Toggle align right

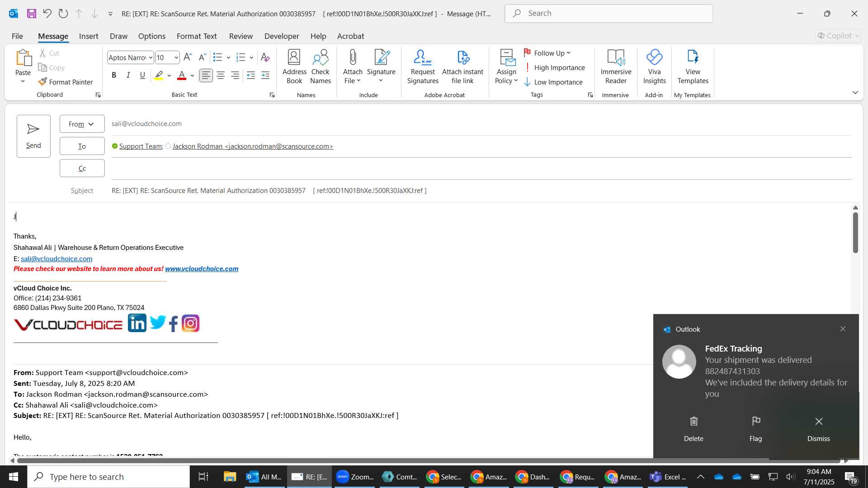click(235, 75)
